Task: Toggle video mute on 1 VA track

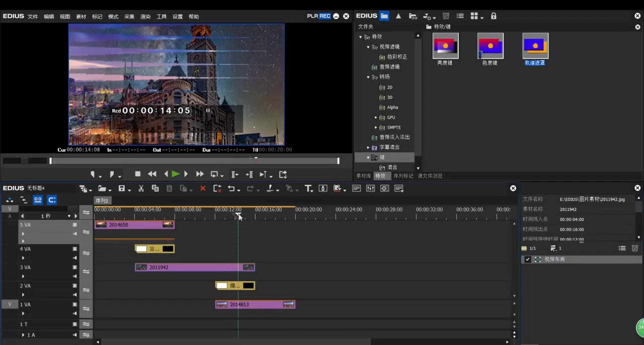Action: pyautogui.click(x=75, y=304)
